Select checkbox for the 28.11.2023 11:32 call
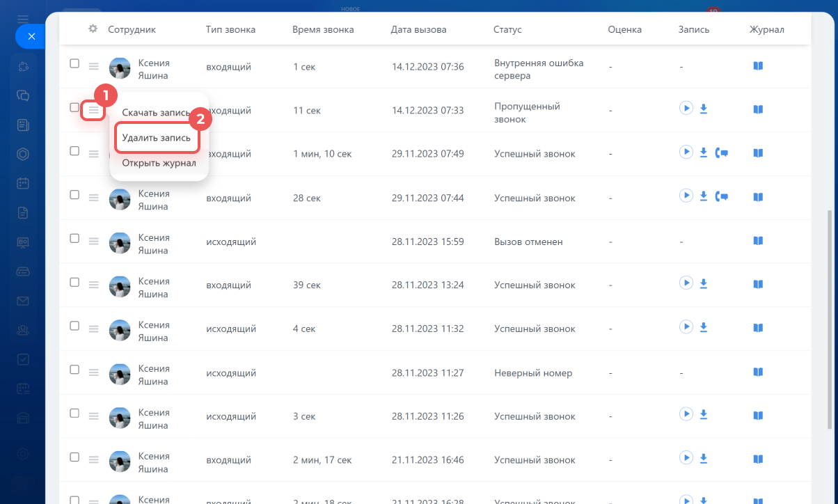The image size is (838, 504). [74, 326]
